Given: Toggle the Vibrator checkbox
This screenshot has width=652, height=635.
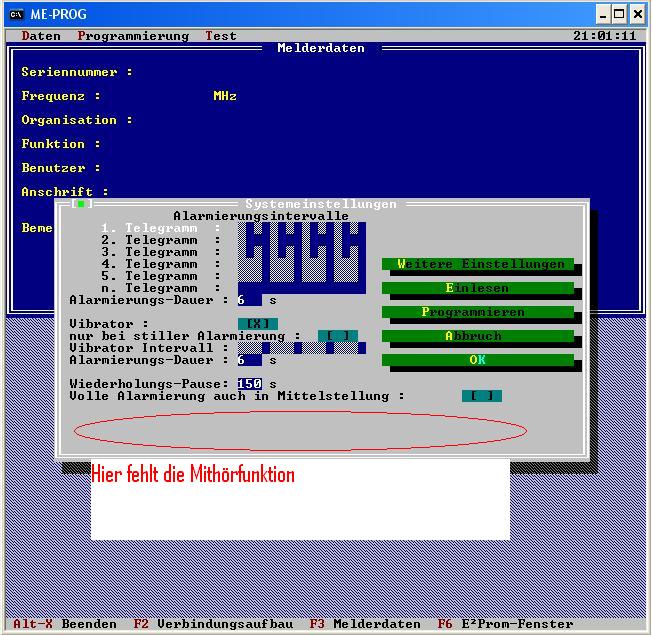Looking at the screenshot, I should pyautogui.click(x=258, y=324).
